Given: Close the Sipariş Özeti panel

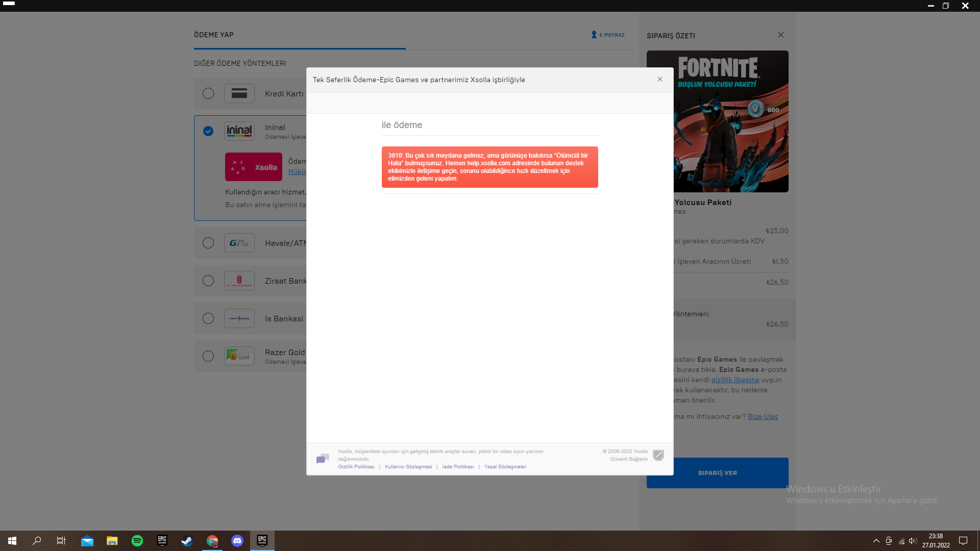Looking at the screenshot, I should pos(781,35).
